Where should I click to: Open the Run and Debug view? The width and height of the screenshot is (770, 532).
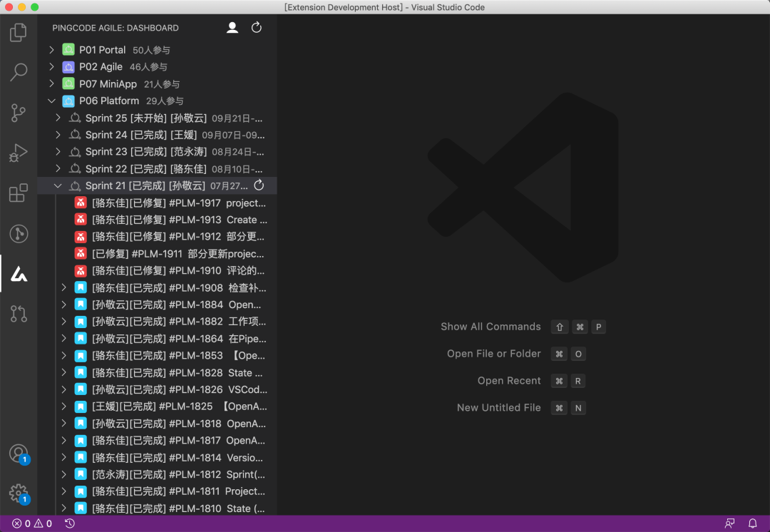(x=19, y=153)
